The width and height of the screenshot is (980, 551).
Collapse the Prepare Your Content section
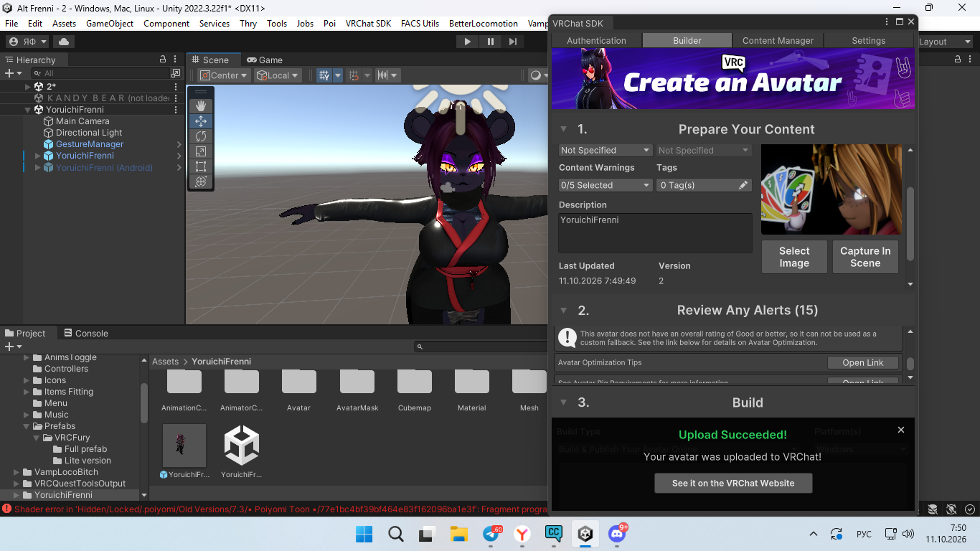pyautogui.click(x=564, y=129)
